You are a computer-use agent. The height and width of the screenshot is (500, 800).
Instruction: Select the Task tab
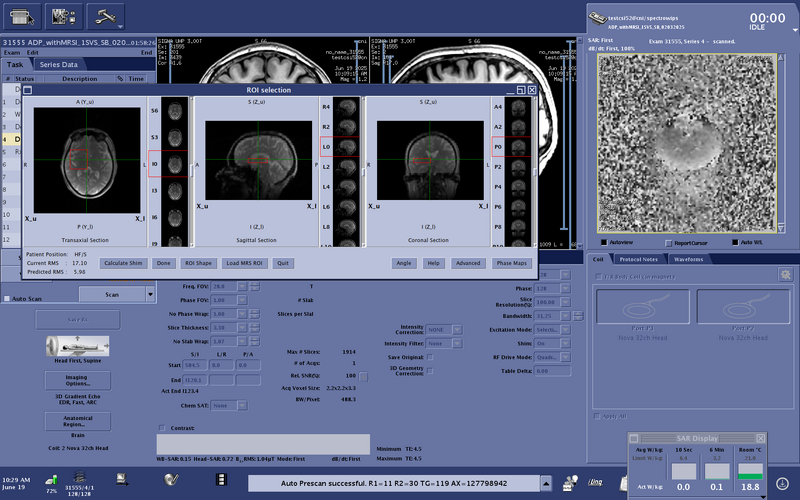point(15,65)
